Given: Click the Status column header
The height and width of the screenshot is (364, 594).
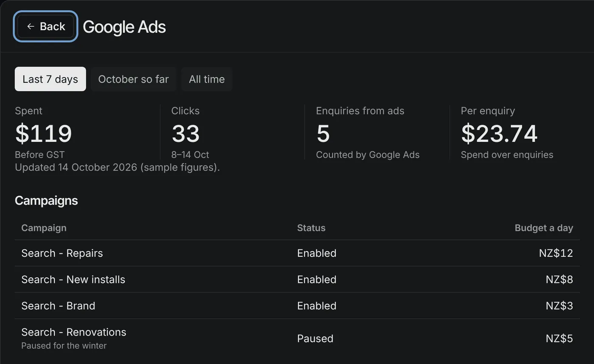Looking at the screenshot, I should tap(311, 228).
